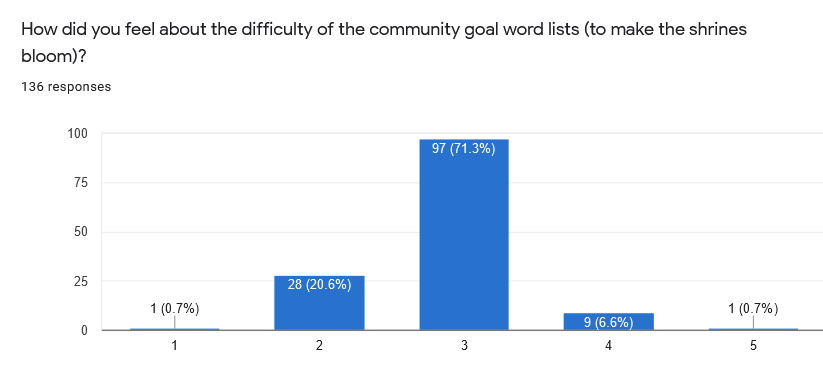Click the y-axis value 100
Image resolution: width=823 pixels, height=392 pixels.
[77, 134]
